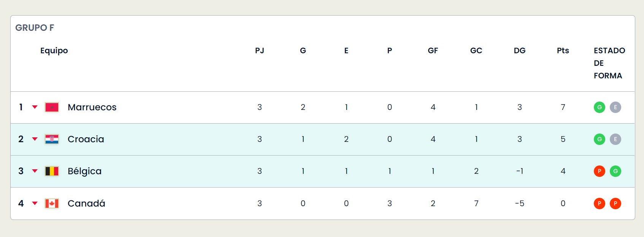The height and width of the screenshot is (237, 644).
Task: Expand the Canadá row red arrow
Action: tap(35, 204)
